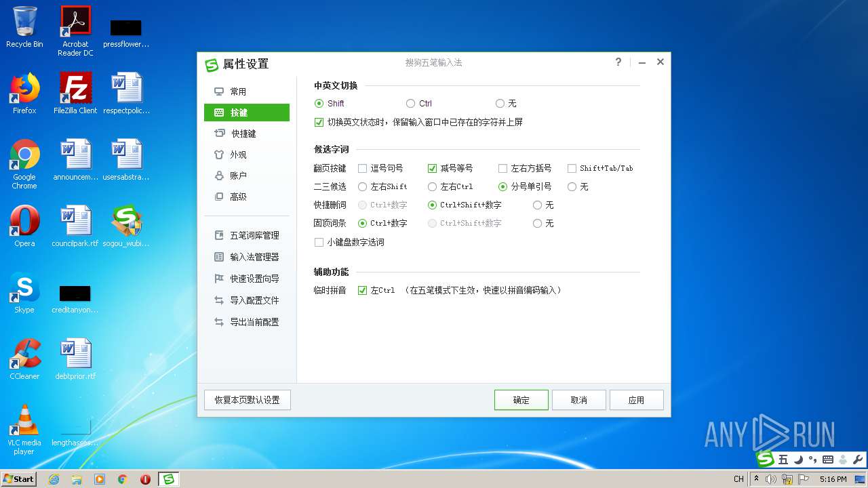Open 五笔词库管理
868x488 pixels.
tap(247, 235)
